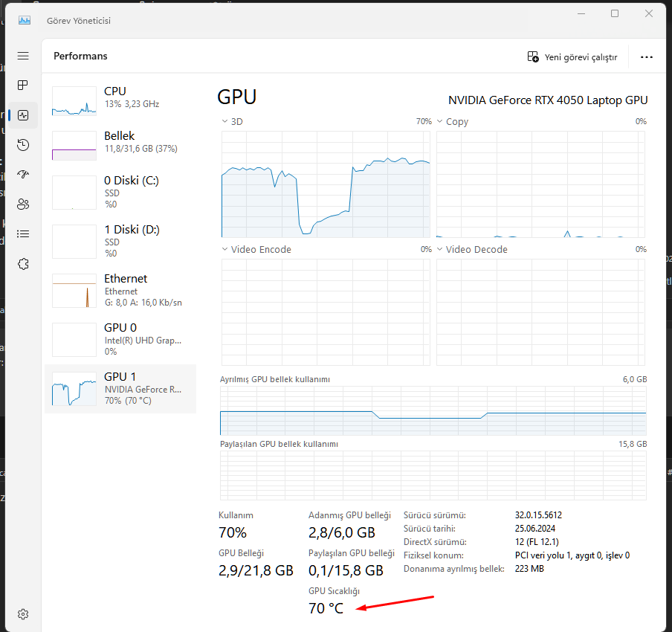Click the Copy engine graph

click(x=540, y=184)
